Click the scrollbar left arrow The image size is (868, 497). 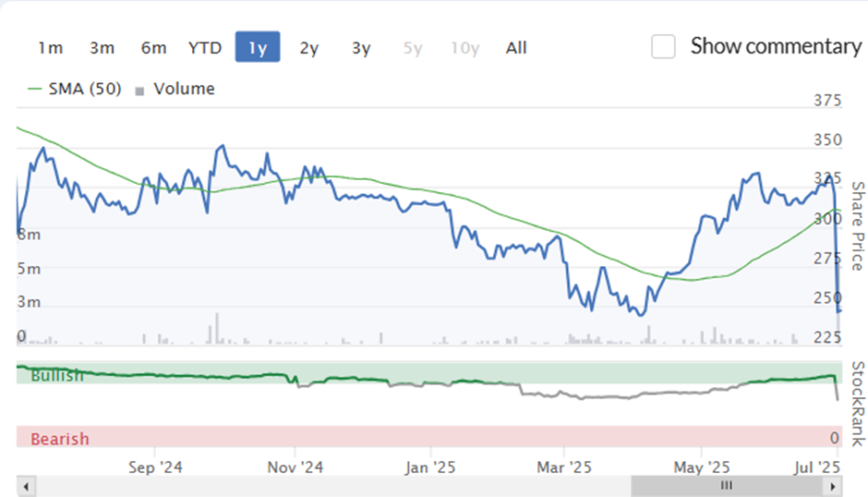(26, 487)
